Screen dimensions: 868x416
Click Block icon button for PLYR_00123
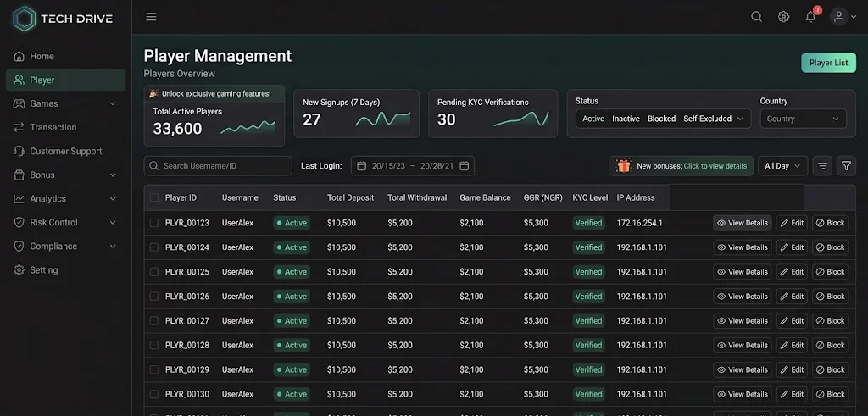830,223
